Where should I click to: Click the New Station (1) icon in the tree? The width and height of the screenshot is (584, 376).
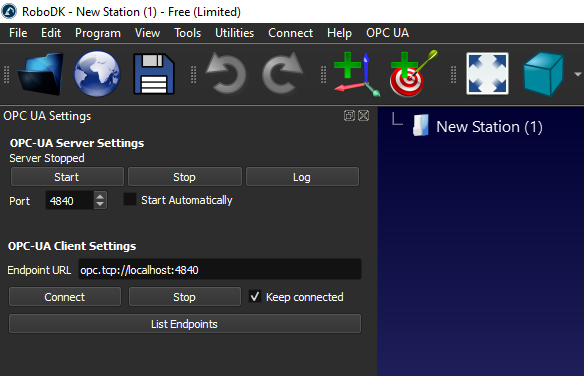[x=421, y=125]
